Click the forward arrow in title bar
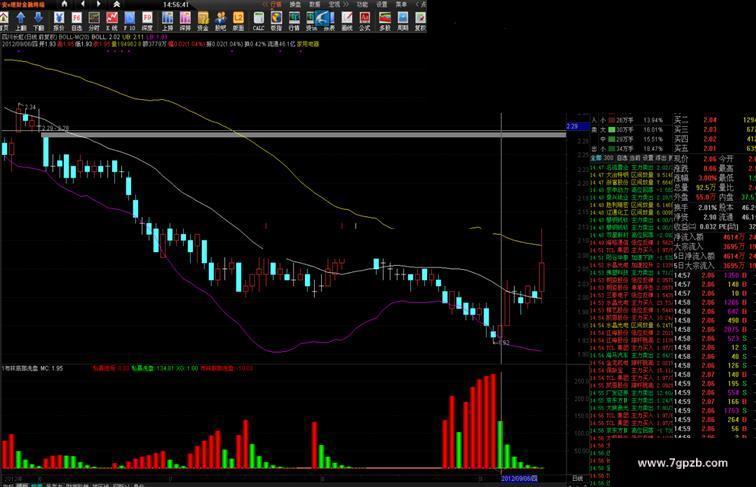This screenshot has height=487, width=756. [99, 4]
